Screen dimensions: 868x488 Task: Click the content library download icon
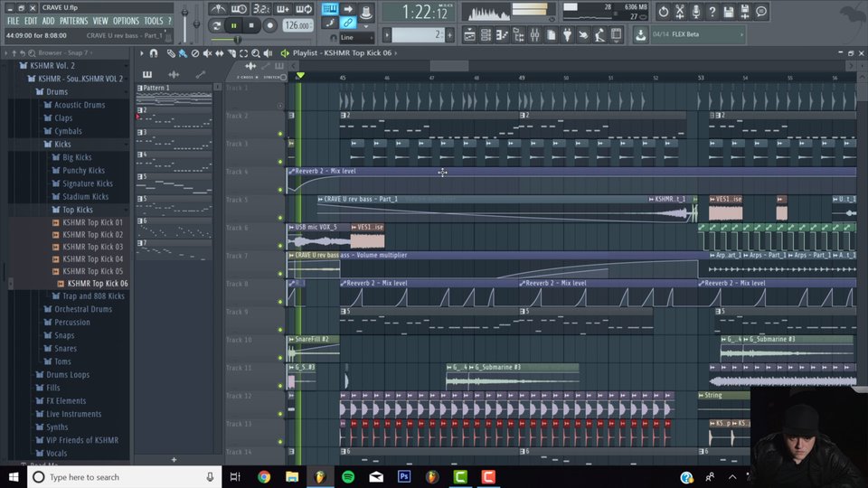[640, 35]
